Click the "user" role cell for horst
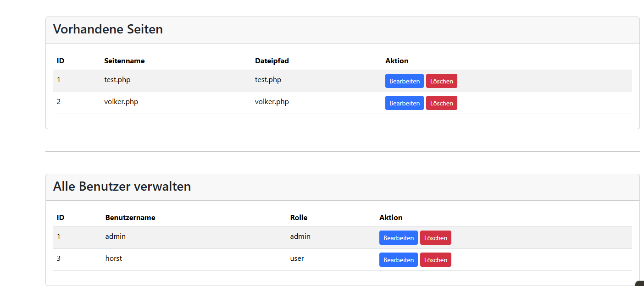644x286 pixels. pos(297,258)
